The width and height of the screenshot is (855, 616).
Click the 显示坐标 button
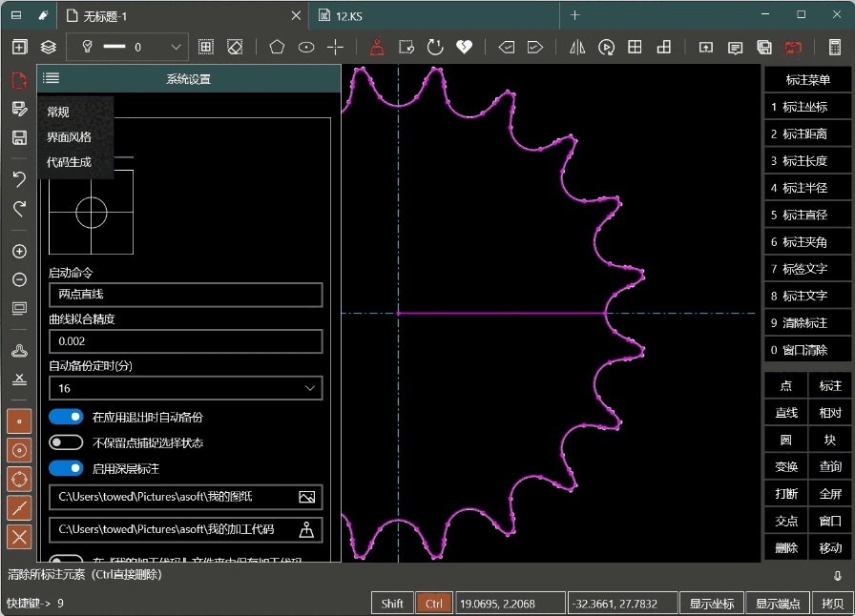point(712,604)
